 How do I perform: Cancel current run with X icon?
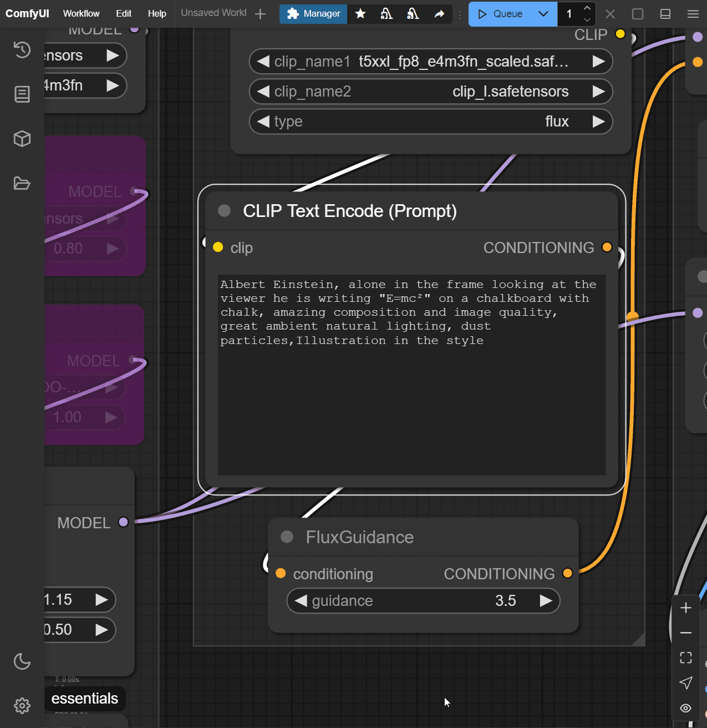[x=610, y=14]
